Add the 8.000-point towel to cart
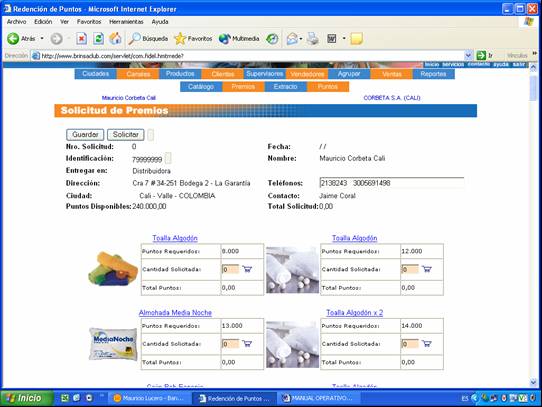542x407 pixels. pos(247,269)
